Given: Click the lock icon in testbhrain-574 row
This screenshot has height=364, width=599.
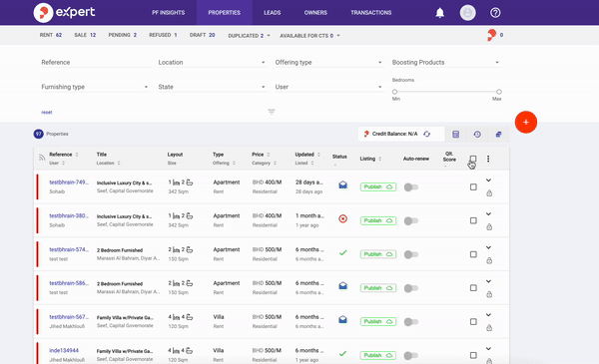Looking at the screenshot, I should point(489,260).
